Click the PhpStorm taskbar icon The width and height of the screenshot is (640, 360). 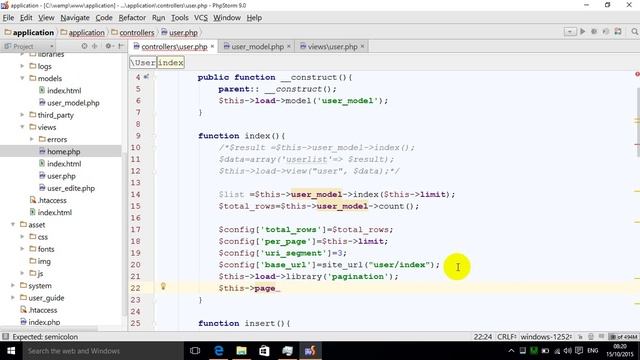click(x=310, y=351)
